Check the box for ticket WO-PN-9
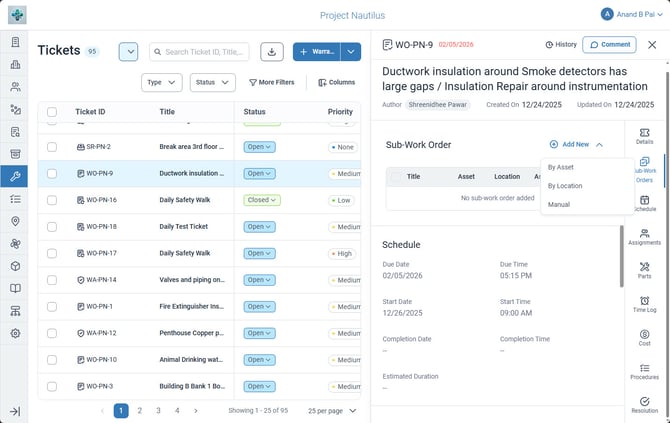The width and height of the screenshot is (670, 423). click(x=52, y=173)
